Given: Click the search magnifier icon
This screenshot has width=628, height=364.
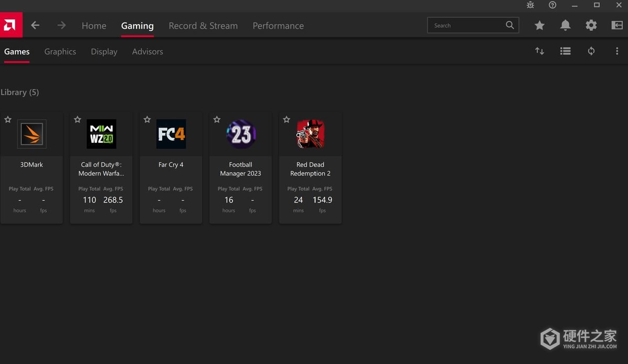Looking at the screenshot, I should (x=510, y=25).
